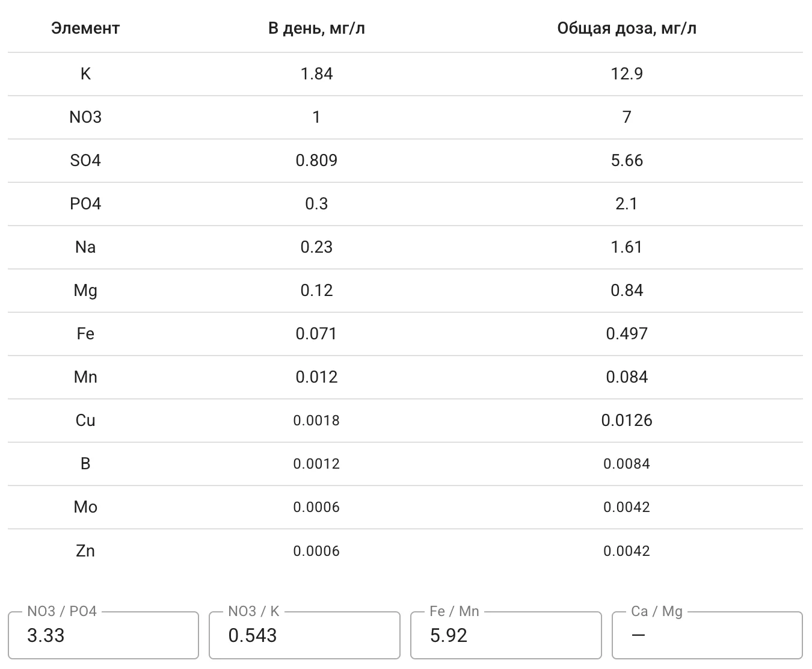Select the Fe total dose 0.497

[x=627, y=334]
